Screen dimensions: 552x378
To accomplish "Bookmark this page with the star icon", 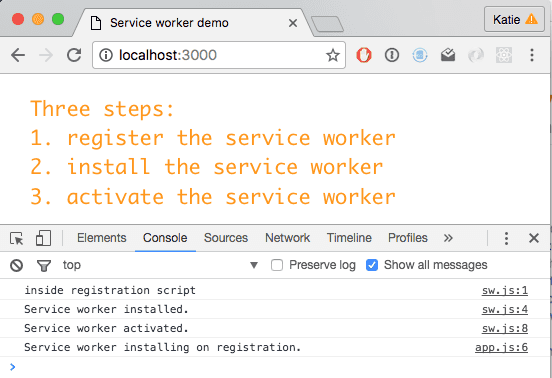I will click(x=332, y=55).
